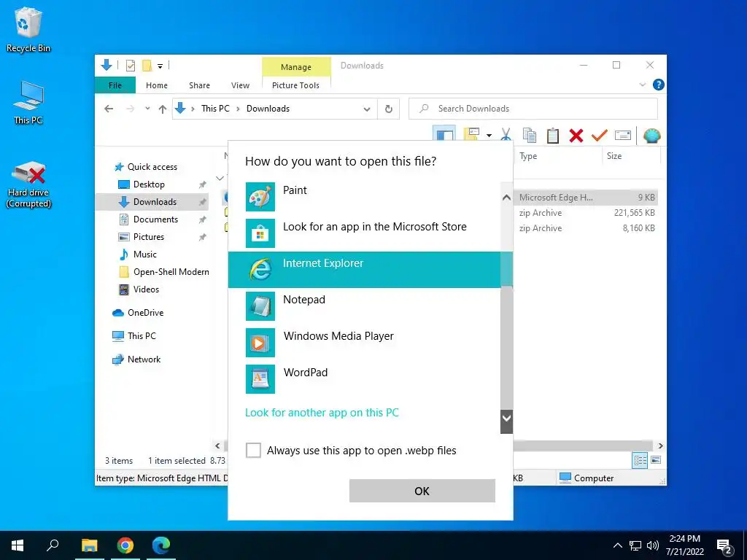
Task: Choose Paint to open the file
Action: (x=365, y=197)
